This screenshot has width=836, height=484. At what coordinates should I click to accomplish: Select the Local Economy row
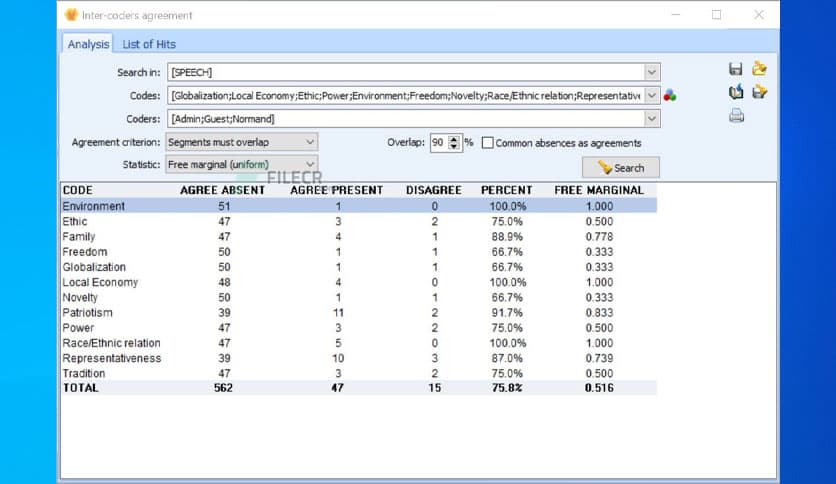[359, 282]
